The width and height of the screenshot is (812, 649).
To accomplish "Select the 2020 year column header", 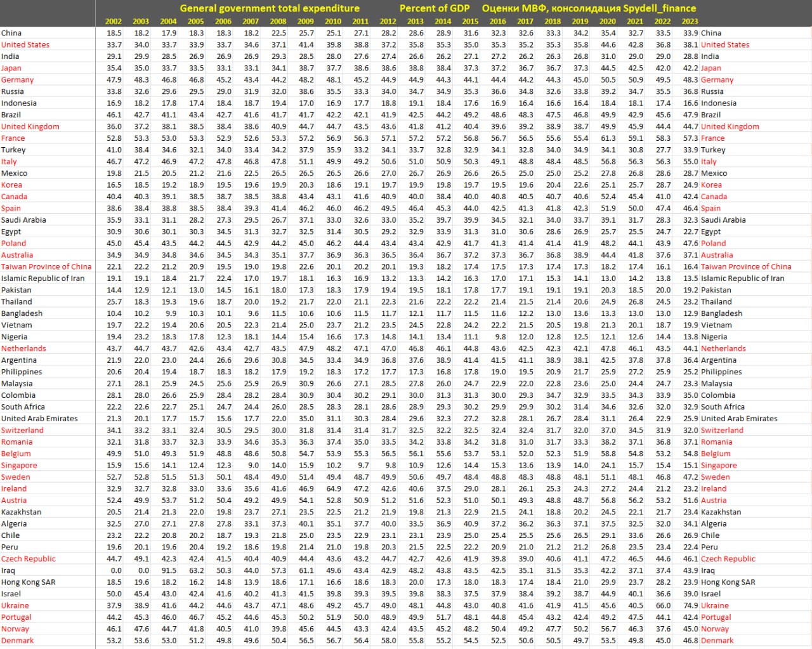I will click(608, 22).
